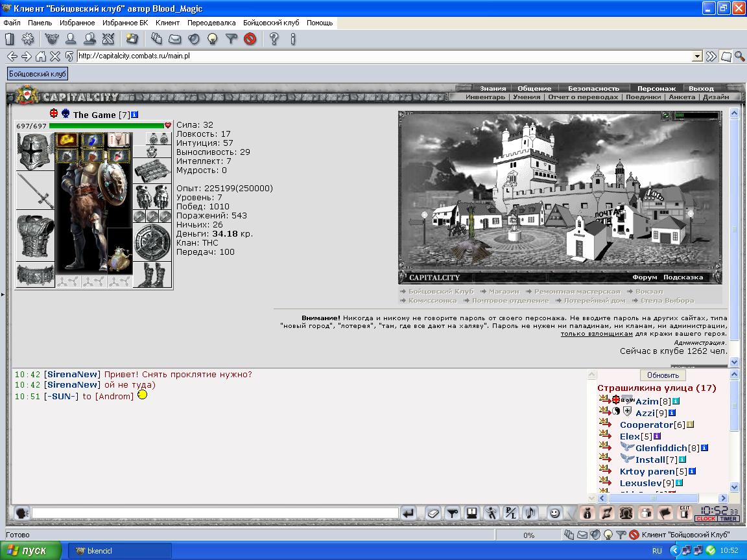Click the running man chat icon

(x=491, y=513)
